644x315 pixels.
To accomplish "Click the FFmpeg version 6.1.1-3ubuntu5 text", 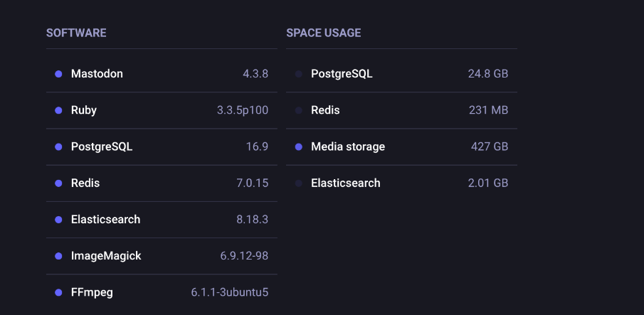I will 230,292.
